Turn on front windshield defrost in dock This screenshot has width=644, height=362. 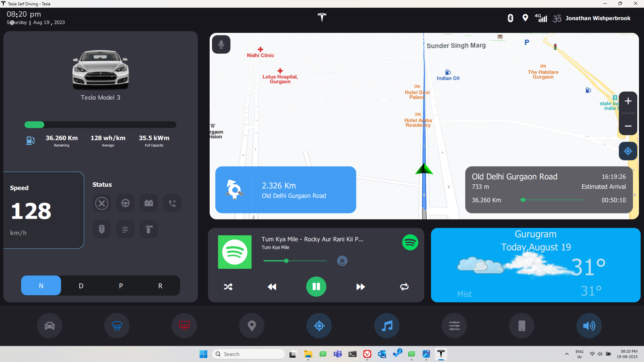(117, 325)
